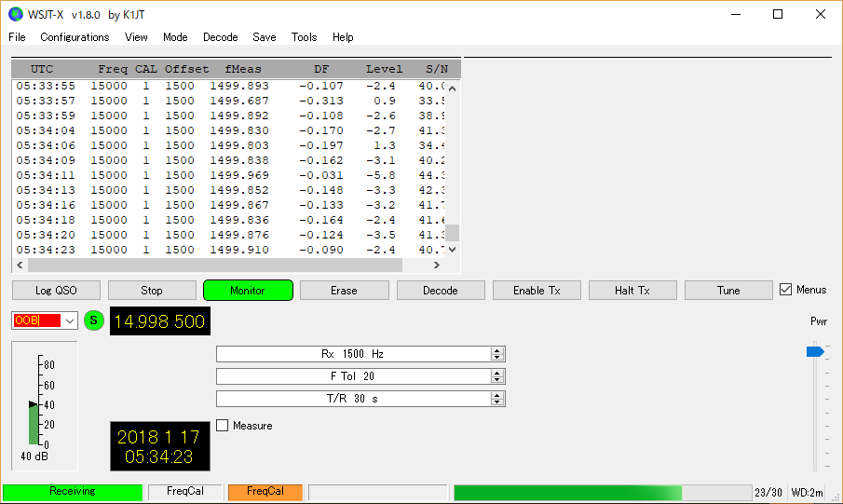Open the Help menu

[x=343, y=37]
